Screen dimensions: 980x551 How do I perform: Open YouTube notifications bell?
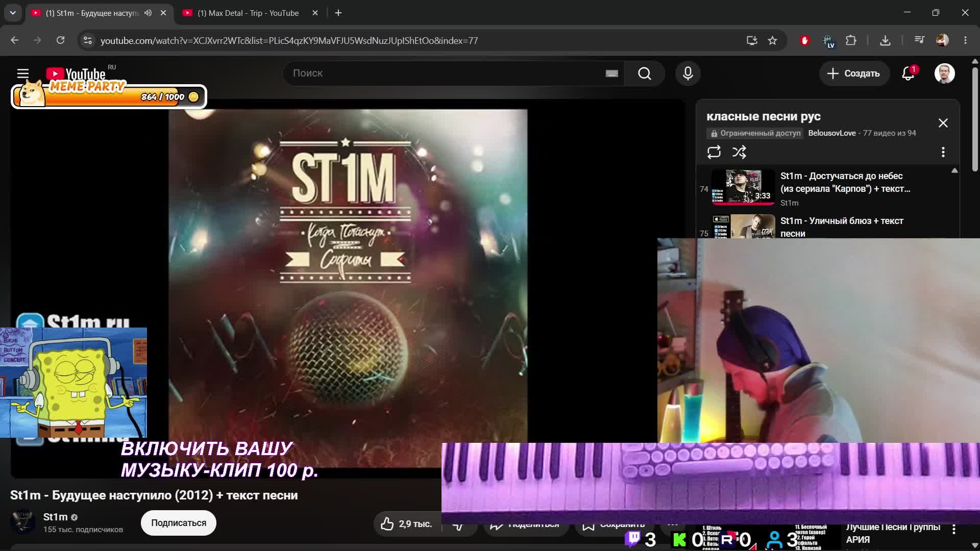(x=909, y=73)
